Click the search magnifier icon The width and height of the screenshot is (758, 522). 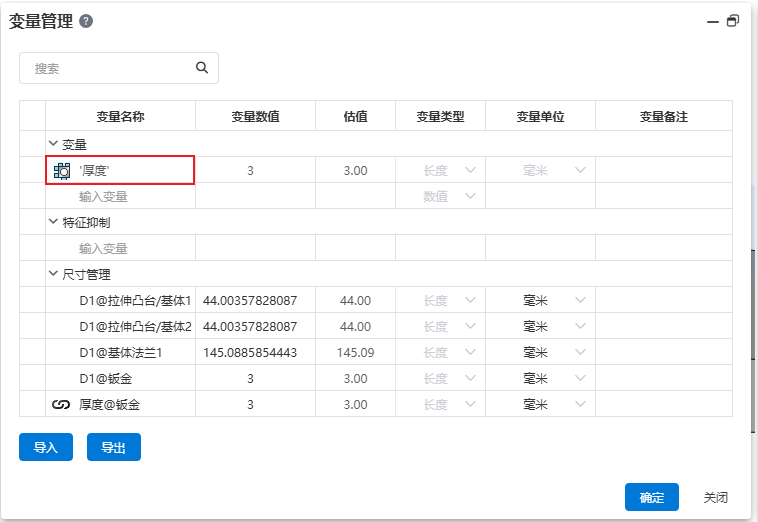coord(202,68)
